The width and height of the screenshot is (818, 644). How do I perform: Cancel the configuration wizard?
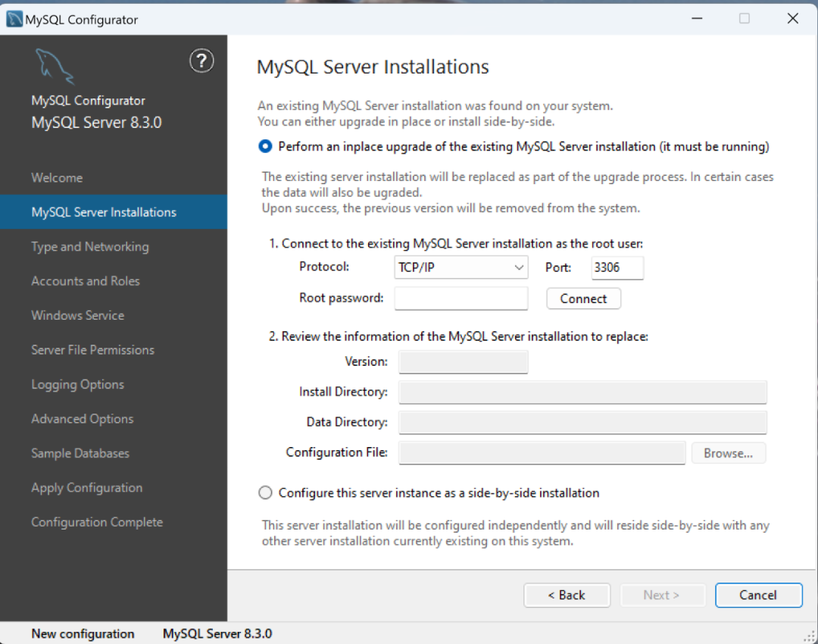click(758, 595)
